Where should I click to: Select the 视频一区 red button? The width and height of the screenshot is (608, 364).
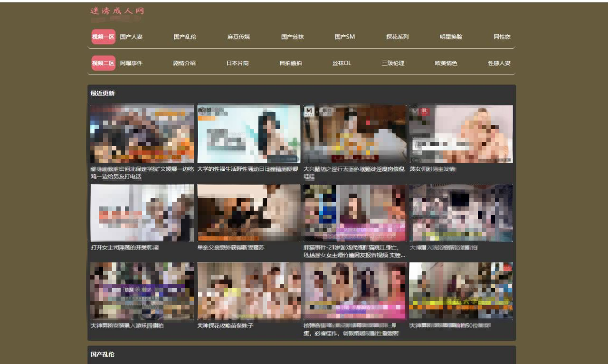103,37
